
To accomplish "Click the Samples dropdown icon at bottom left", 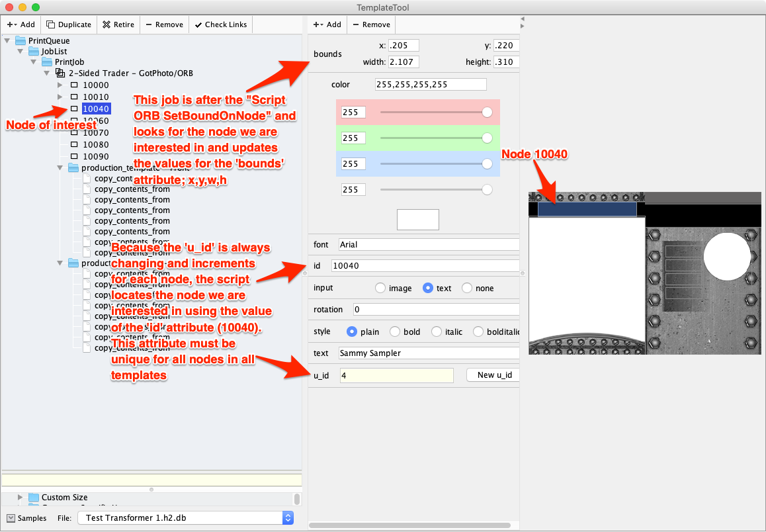I will pos(11,518).
